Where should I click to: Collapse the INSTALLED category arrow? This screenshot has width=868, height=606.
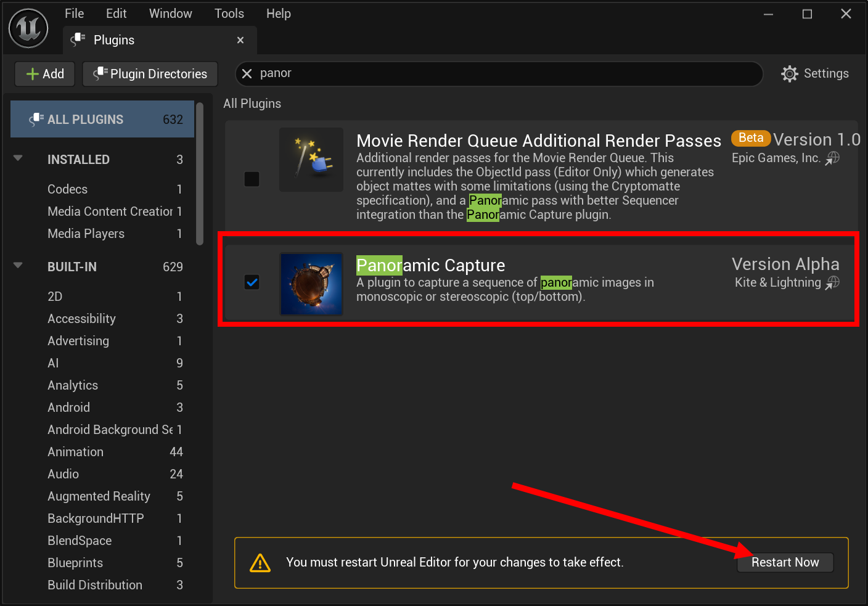[18, 158]
